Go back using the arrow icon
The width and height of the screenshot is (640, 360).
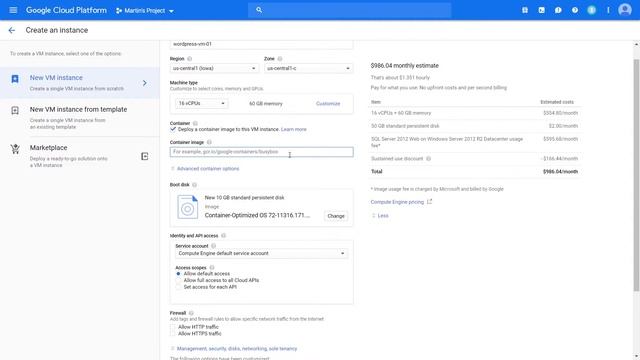pos(12,30)
